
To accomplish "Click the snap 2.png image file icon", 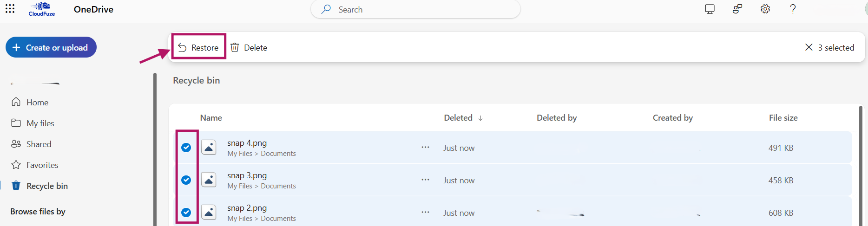I will click(x=209, y=213).
